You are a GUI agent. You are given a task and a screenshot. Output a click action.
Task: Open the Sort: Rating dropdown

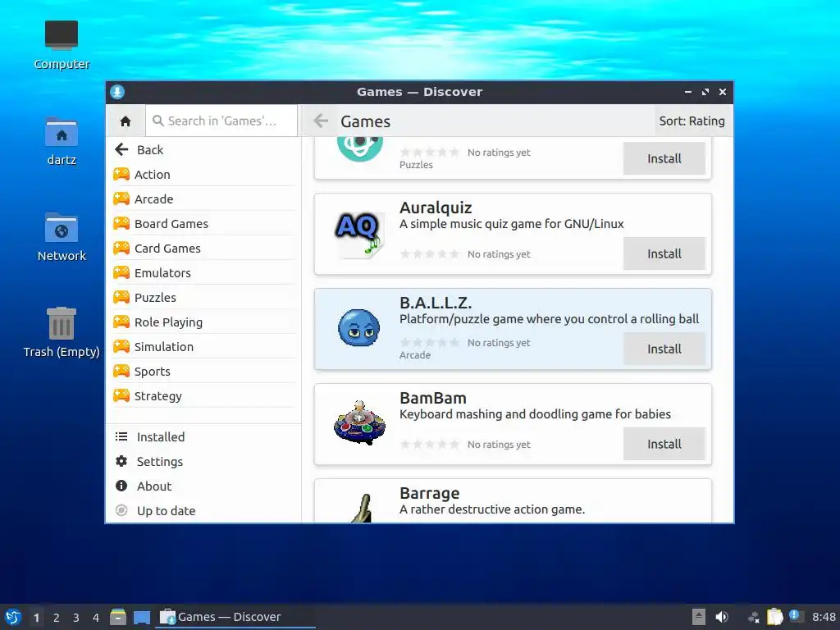pos(692,121)
